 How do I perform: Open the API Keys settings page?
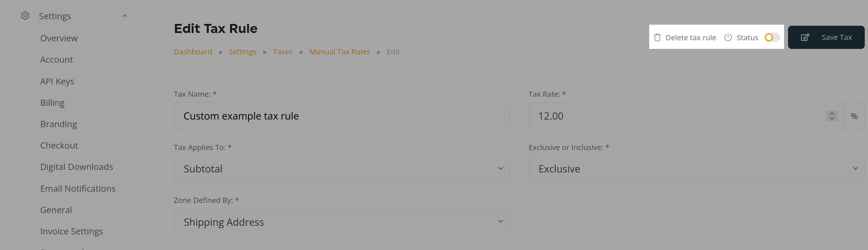pos(57,81)
